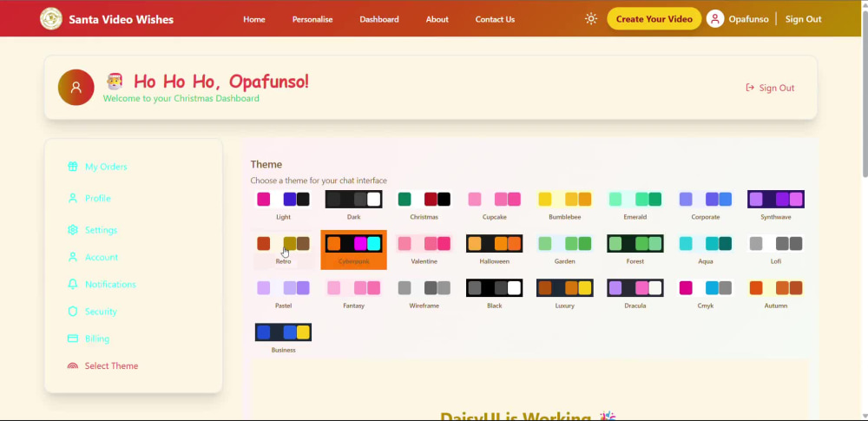Image resolution: width=868 pixels, height=421 pixels.
Task: Open the Contact Us nav item
Action: point(495,19)
